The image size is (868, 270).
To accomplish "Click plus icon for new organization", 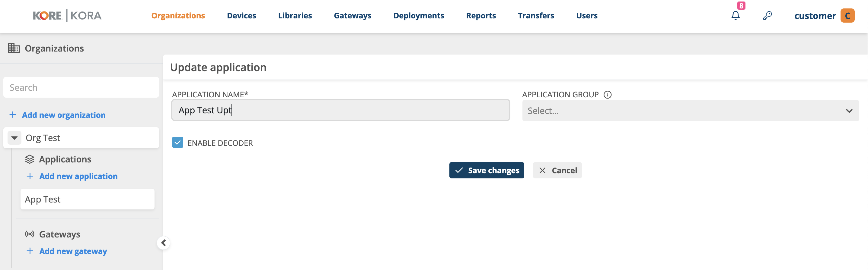I will (x=13, y=115).
